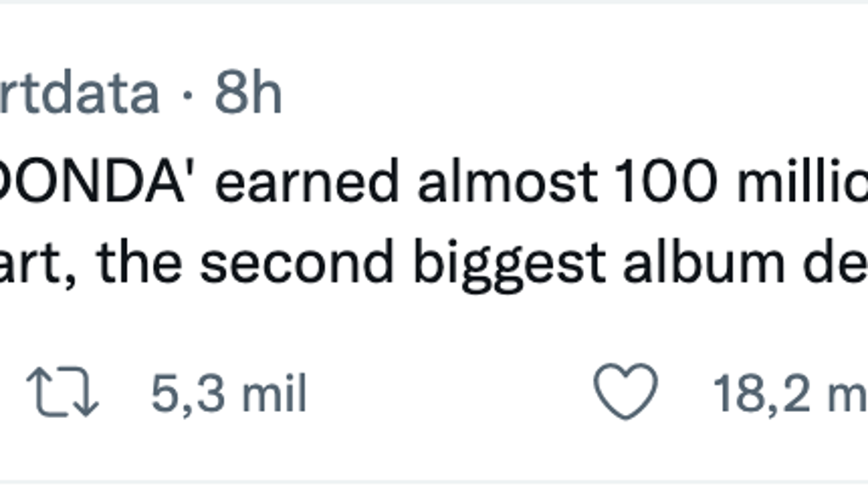Click the phrase earned almost 100 million

pyautogui.click(x=527, y=178)
